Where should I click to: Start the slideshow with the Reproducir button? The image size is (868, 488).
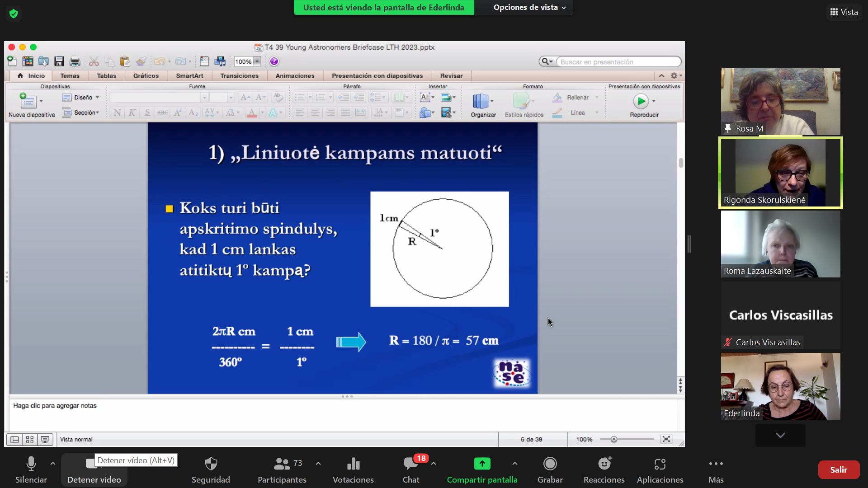[x=641, y=101]
